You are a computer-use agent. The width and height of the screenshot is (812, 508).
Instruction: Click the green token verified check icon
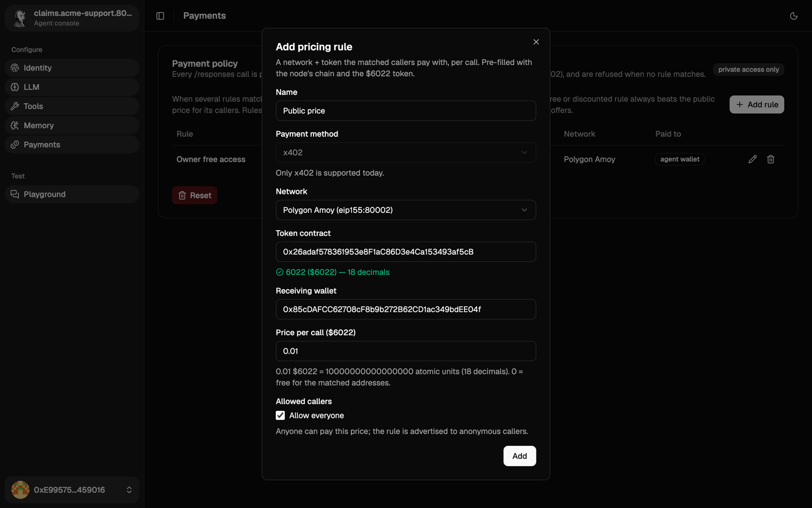[280, 272]
